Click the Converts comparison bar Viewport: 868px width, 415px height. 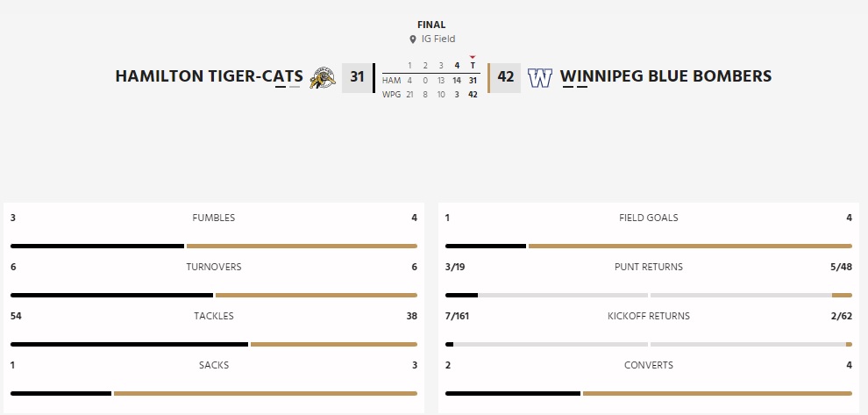click(x=648, y=393)
